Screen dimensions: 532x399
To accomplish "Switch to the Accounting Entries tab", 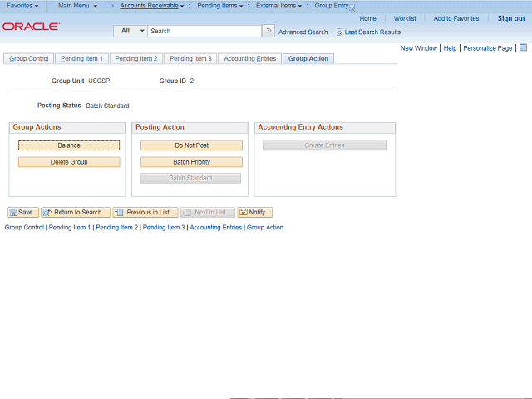I will tap(249, 58).
